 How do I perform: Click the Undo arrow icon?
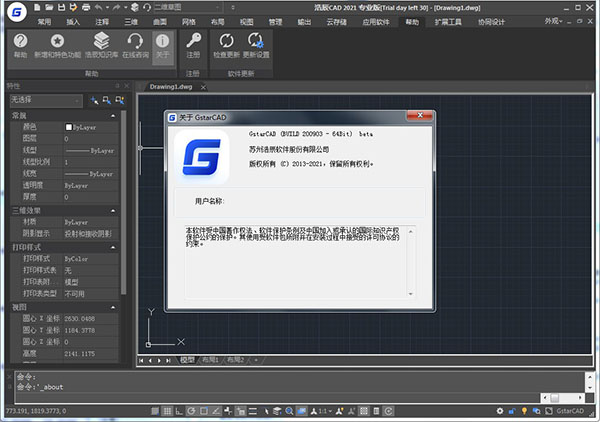98,7
